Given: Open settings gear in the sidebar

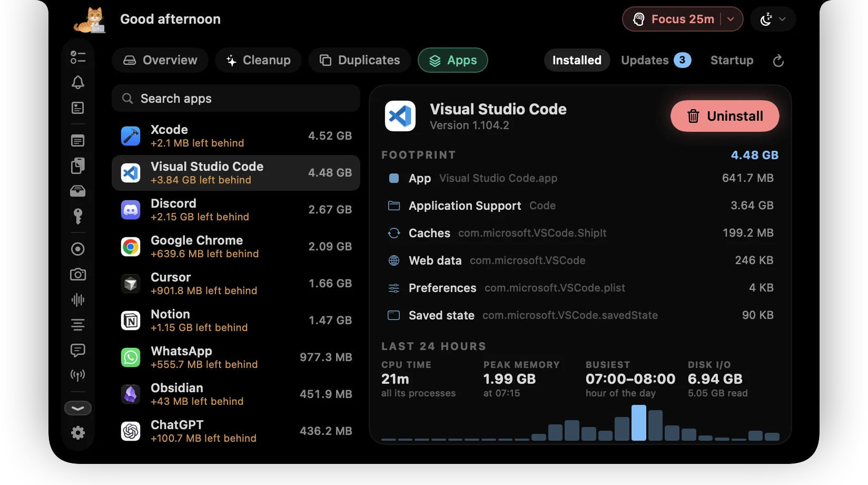Looking at the screenshot, I should pos(78,433).
